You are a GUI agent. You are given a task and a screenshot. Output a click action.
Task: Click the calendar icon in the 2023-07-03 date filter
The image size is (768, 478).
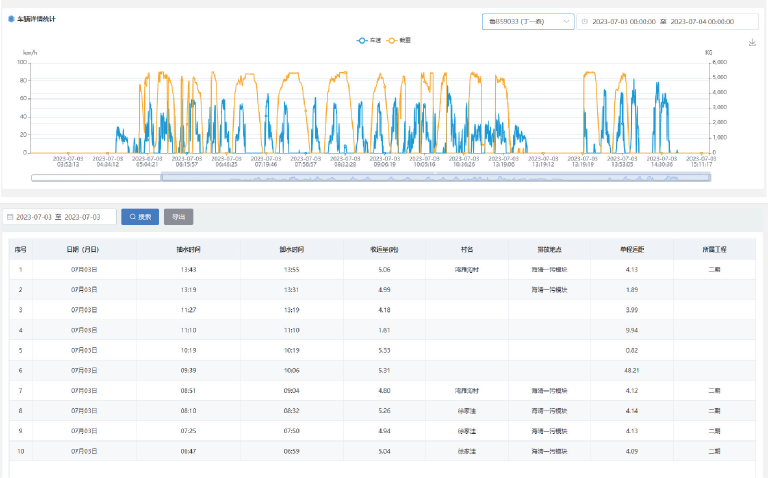coord(10,216)
